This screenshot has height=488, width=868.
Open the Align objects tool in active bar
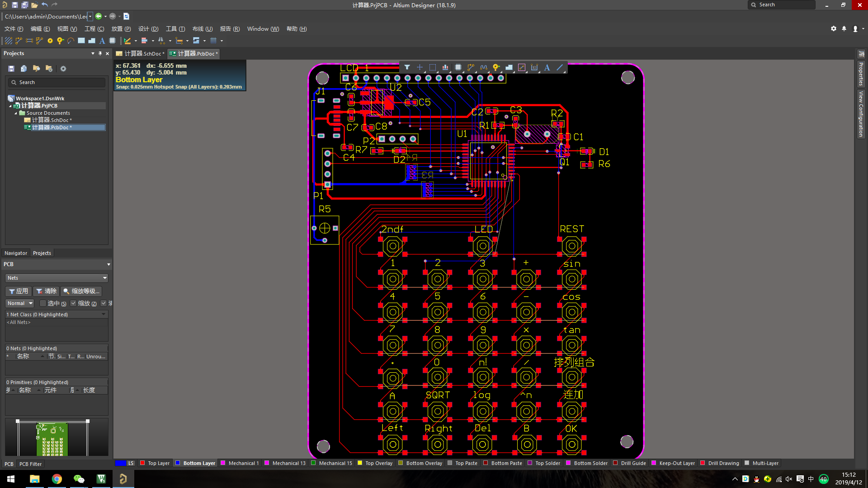pos(445,67)
